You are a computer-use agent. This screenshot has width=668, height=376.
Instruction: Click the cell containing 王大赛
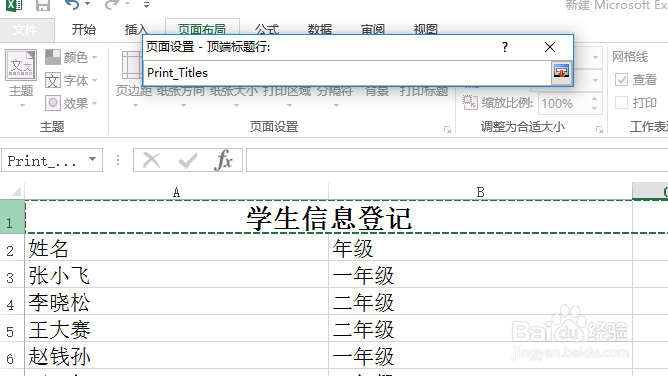[177, 329]
